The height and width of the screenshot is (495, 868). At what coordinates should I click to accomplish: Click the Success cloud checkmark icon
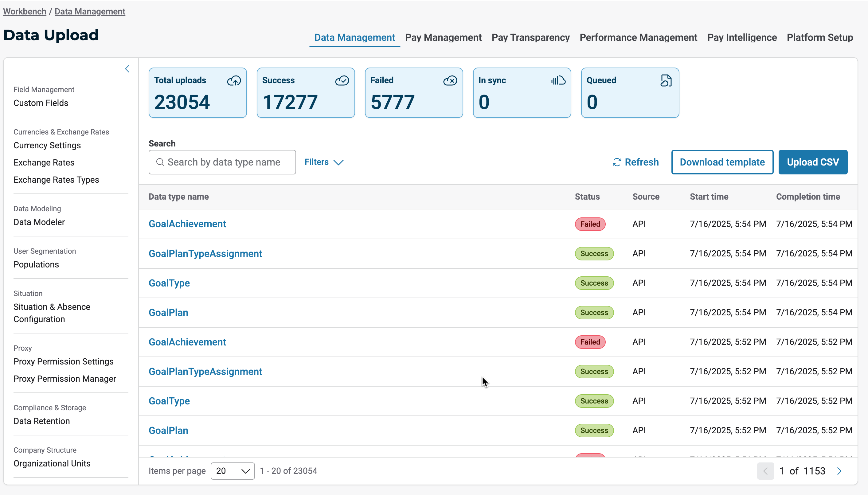pyautogui.click(x=342, y=80)
